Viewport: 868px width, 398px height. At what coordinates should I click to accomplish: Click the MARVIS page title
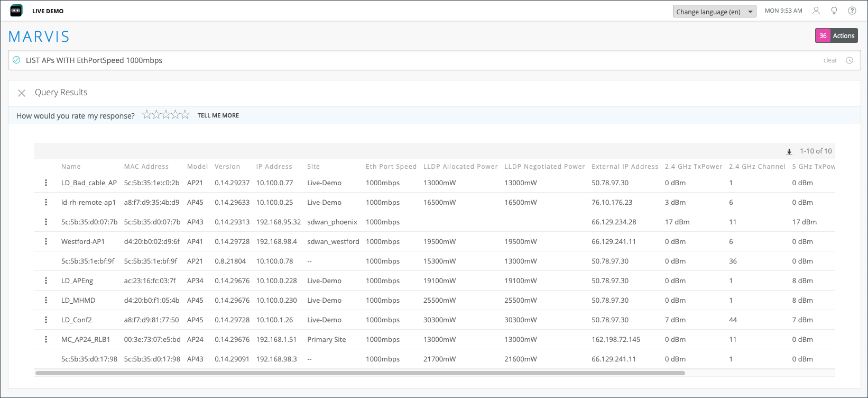point(39,37)
